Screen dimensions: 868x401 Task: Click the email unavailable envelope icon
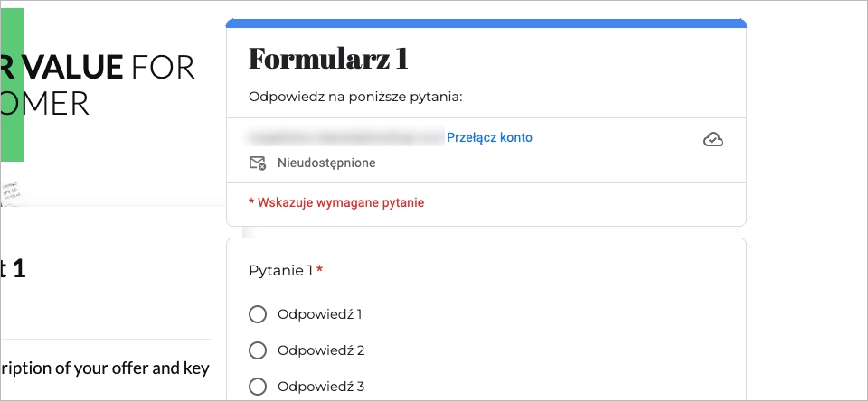pyautogui.click(x=258, y=163)
